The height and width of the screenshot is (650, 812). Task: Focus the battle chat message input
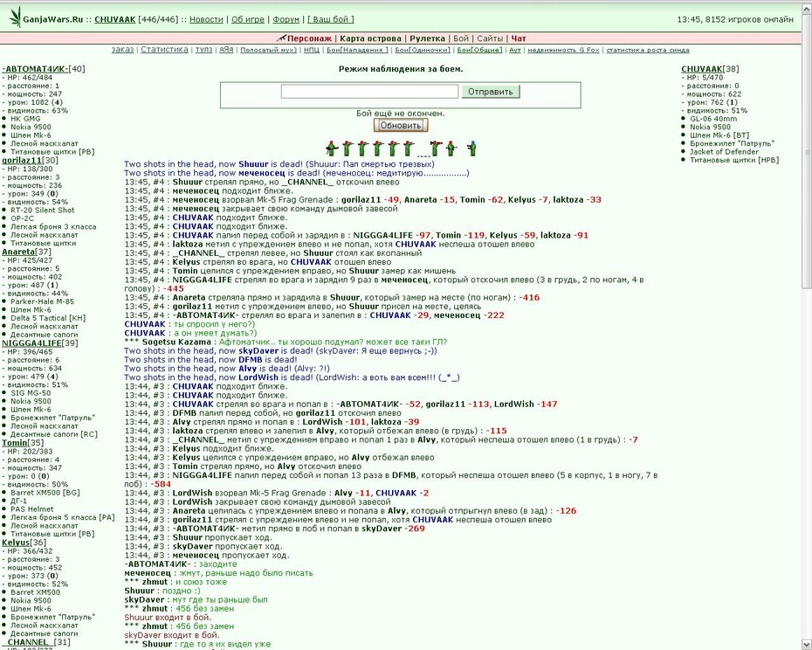pos(369,92)
